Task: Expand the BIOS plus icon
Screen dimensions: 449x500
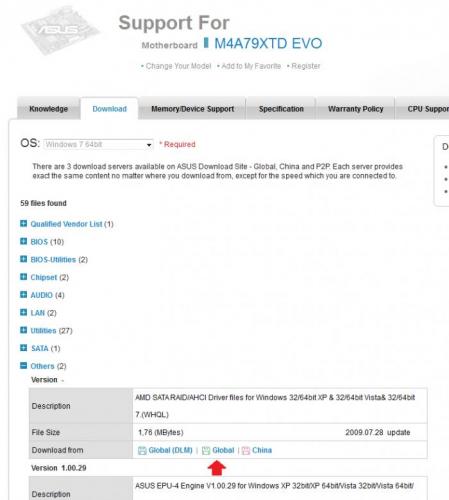Action: (23, 241)
